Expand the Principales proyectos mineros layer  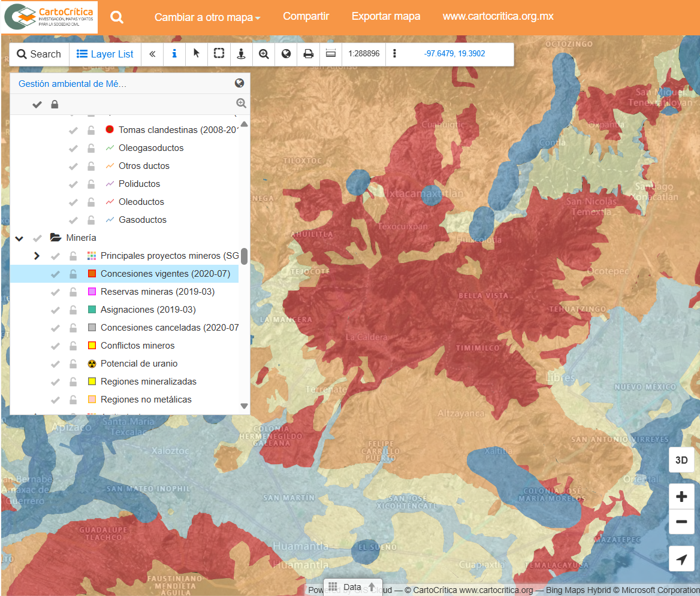[37, 256]
